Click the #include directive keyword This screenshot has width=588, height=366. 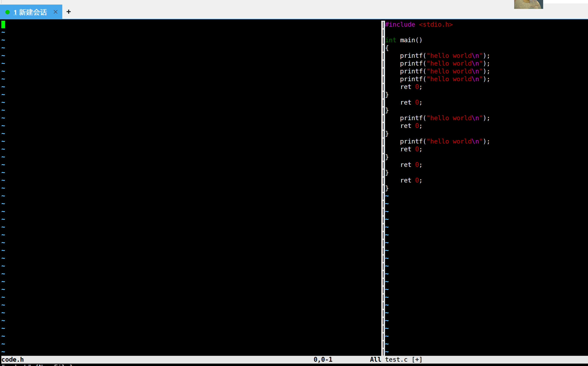pos(400,24)
